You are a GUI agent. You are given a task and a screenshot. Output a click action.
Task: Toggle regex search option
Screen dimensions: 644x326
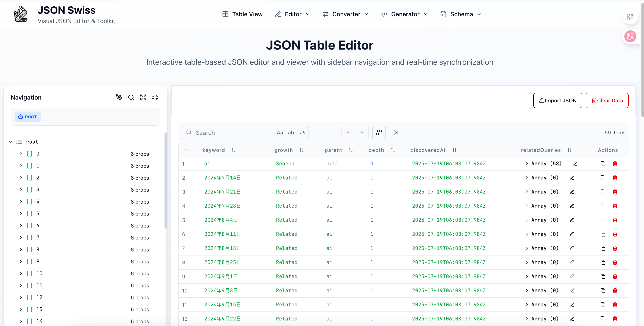tap(302, 133)
